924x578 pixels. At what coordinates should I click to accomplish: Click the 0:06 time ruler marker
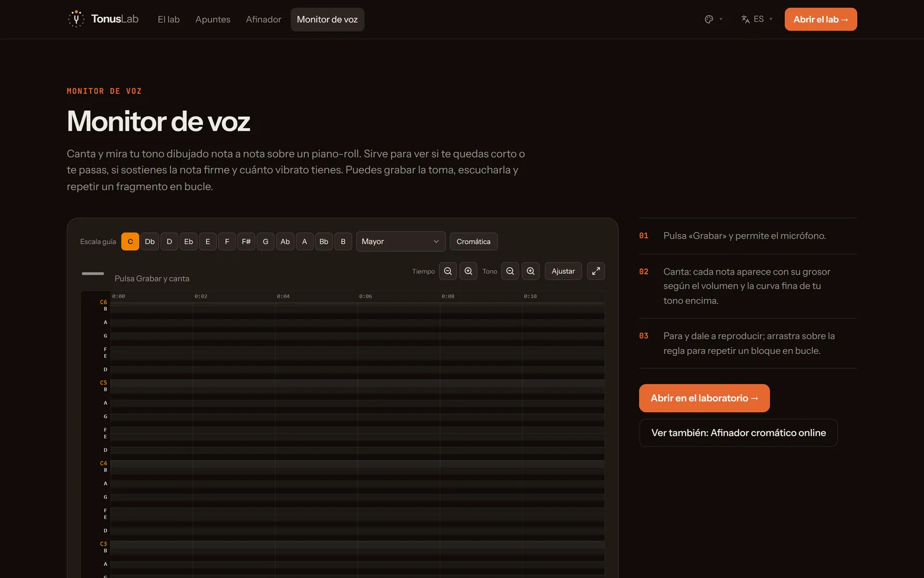[366, 296]
